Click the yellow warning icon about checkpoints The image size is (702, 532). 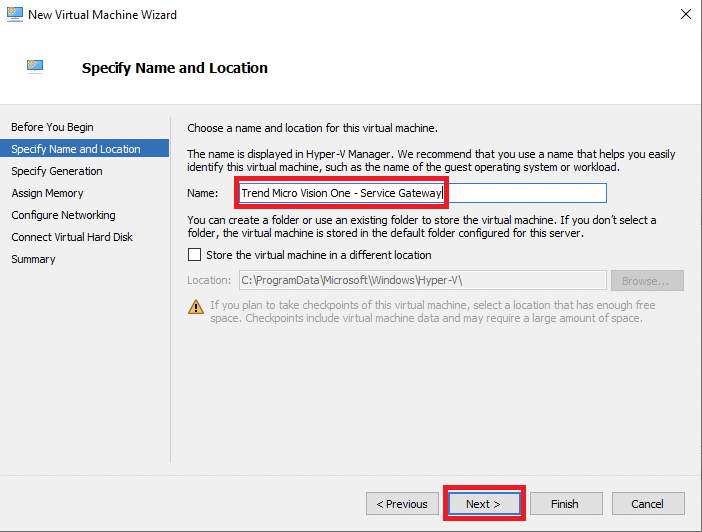click(x=196, y=306)
